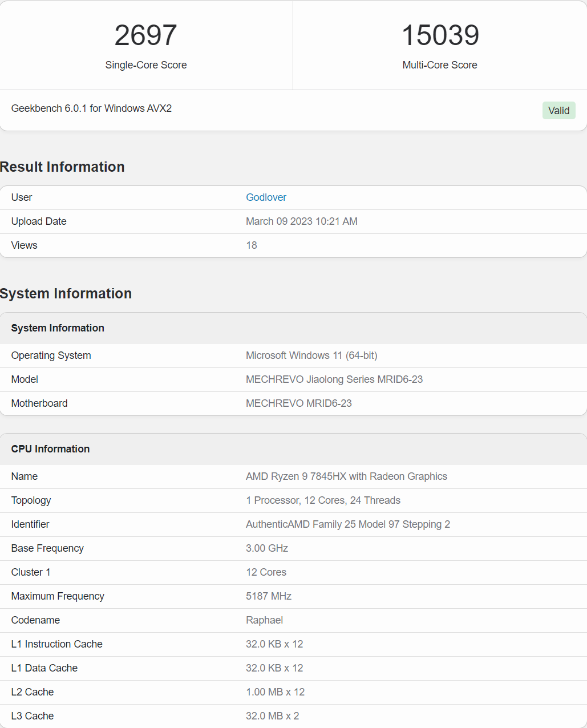The width and height of the screenshot is (587, 728).
Task: Click the Model row label
Action: click(x=25, y=379)
